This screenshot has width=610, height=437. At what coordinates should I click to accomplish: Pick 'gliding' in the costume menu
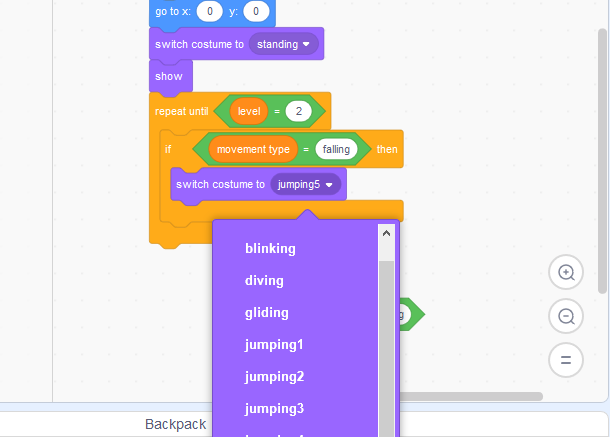pyautogui.click(x=266, y=313)
